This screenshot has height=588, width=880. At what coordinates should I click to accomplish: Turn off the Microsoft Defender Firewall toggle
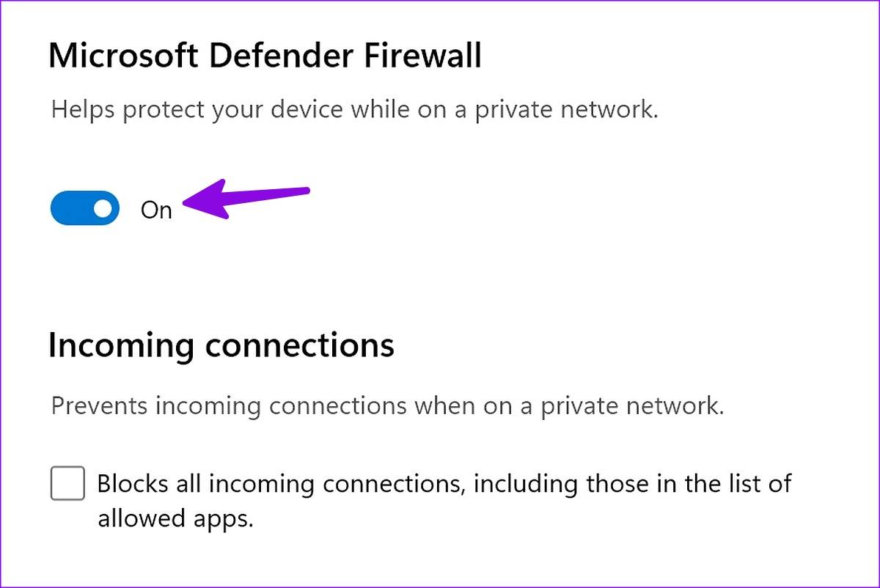pos(84,208)
